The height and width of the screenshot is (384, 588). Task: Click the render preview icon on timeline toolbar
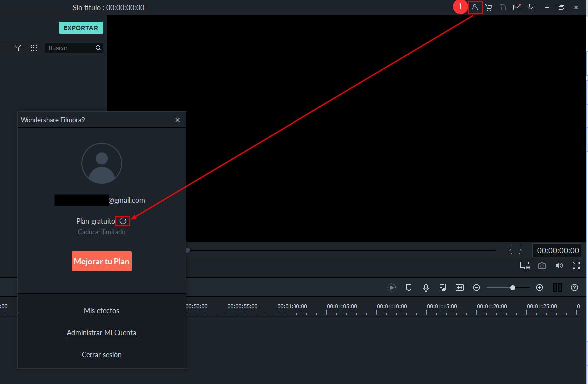(x=391, y=288)
